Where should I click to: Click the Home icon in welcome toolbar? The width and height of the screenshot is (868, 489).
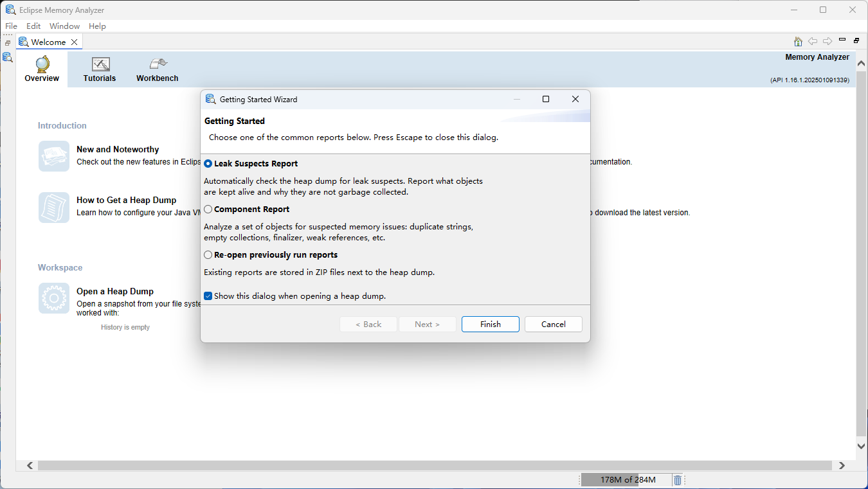point(798,42)
